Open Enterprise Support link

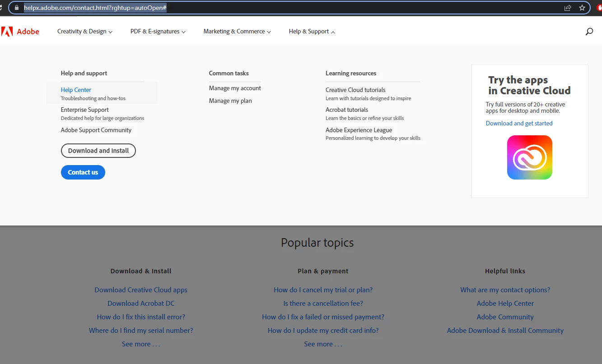click(x=85, y=110)
